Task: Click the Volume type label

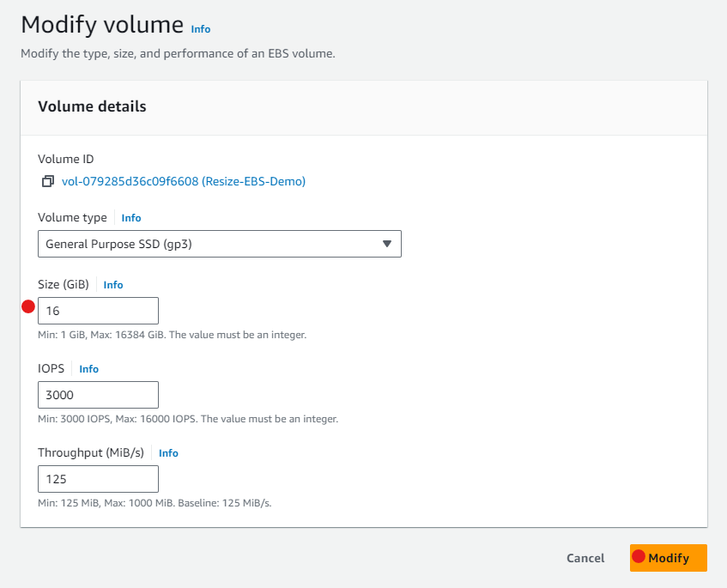Action: coord(72,217)
